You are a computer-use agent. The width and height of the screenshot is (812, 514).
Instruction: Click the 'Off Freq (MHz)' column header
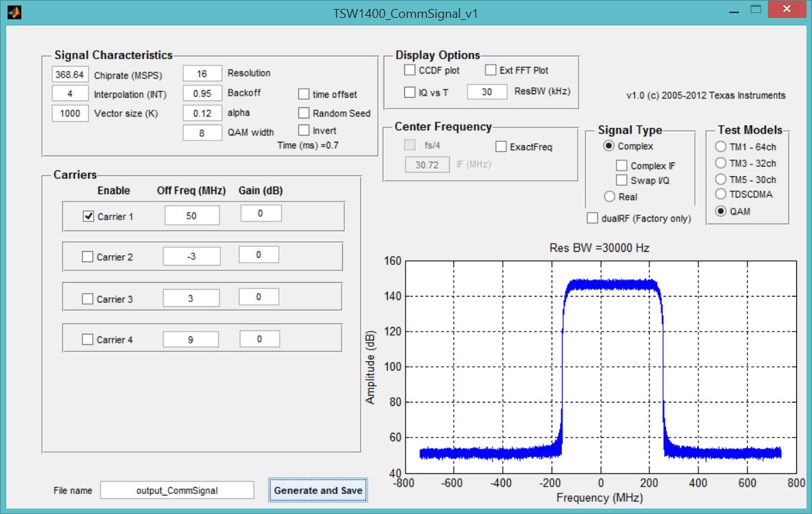191,191
